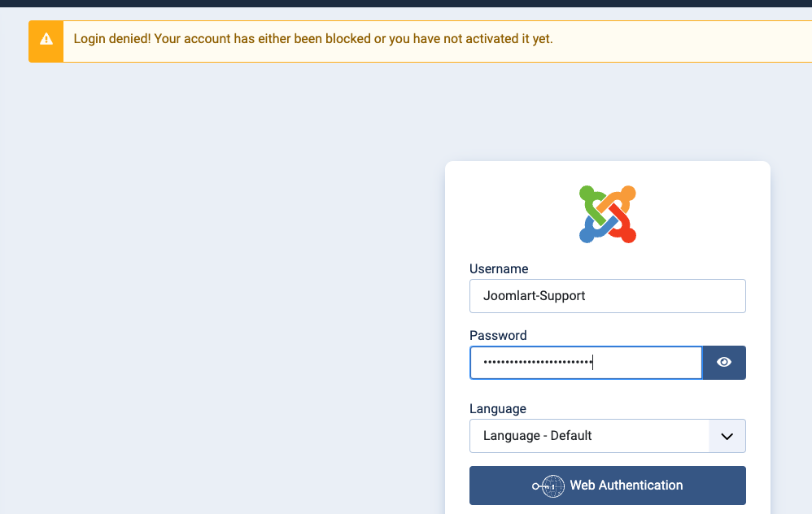Viewport: 812px width, 514px height.
Task: Click the warning triangle icon in the alert
Action: click(46, 39)
